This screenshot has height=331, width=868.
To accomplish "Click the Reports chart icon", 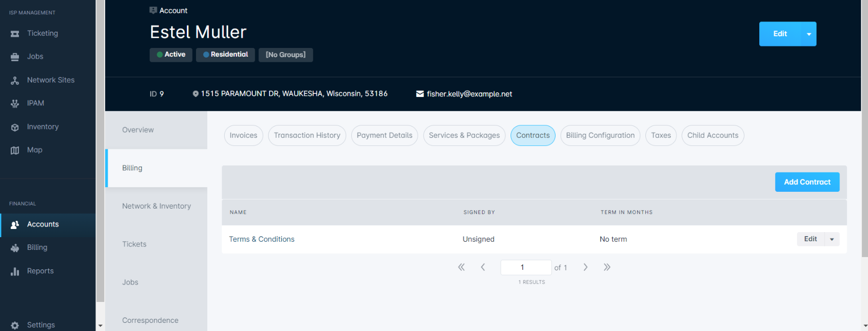I will pos(15,271).
